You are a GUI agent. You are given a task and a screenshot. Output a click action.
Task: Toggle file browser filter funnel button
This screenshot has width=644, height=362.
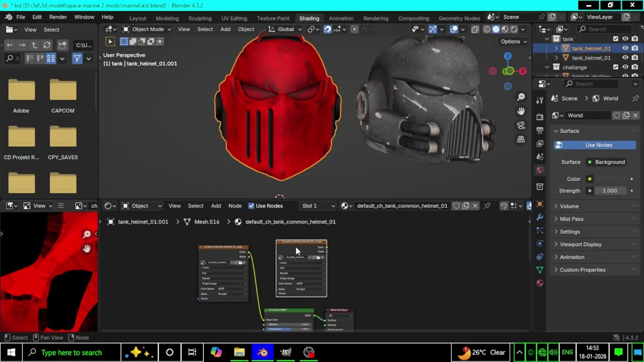[x=77, y=59]
